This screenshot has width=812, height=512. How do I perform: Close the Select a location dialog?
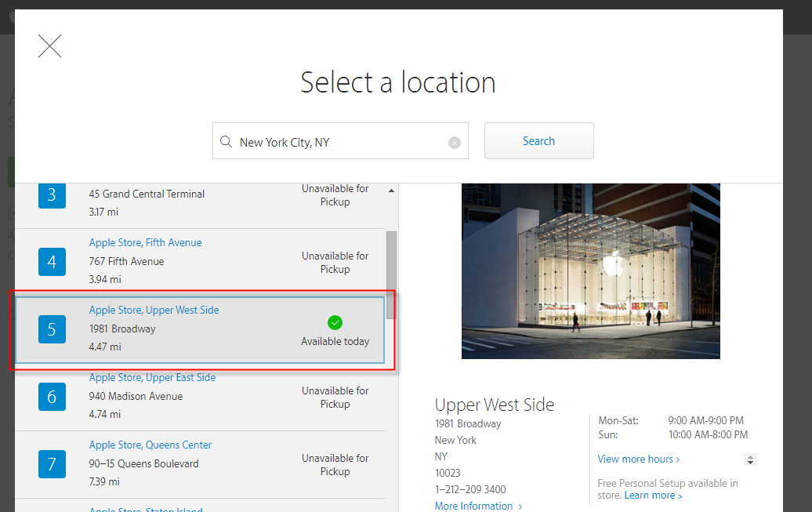(49, 46)
